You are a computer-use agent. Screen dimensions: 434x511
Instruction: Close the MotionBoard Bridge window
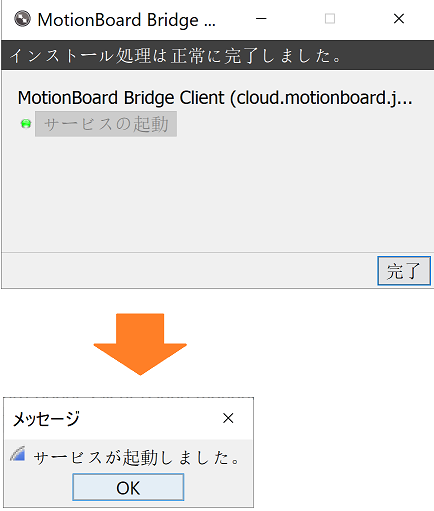[399, 19]
